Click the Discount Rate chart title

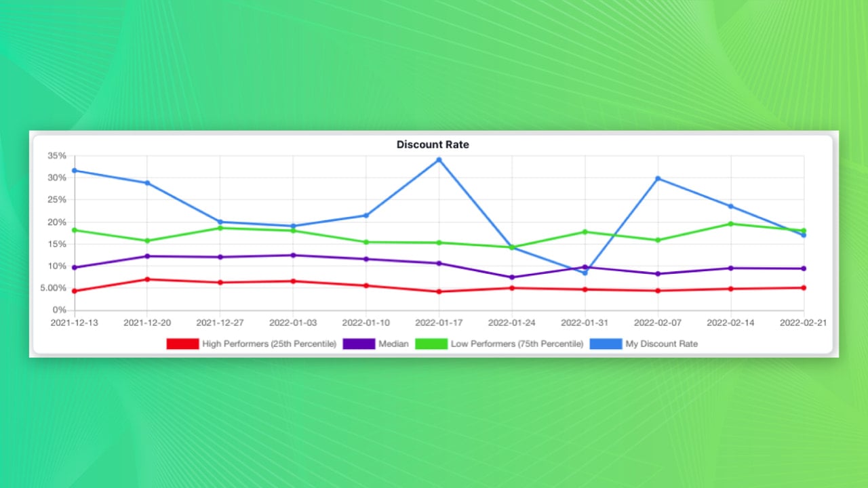tap(433, 144)
